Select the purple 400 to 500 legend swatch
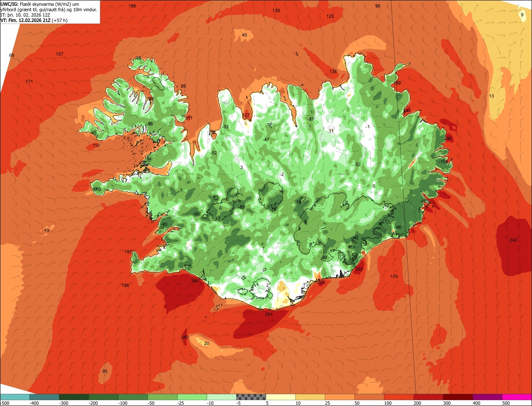The width and height of the screenshot is (532, 406). (488, 397)
